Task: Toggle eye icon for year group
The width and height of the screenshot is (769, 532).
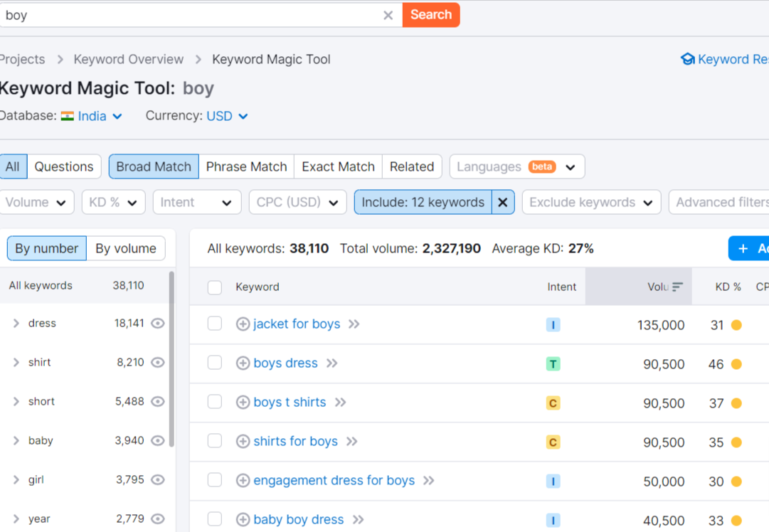Action: click(157, 518)
